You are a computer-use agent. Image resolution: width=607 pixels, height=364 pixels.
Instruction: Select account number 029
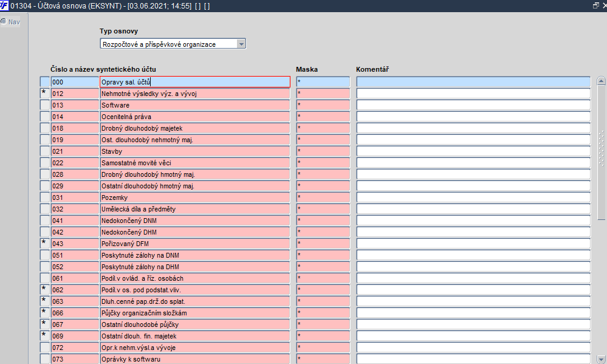[75, 186]
